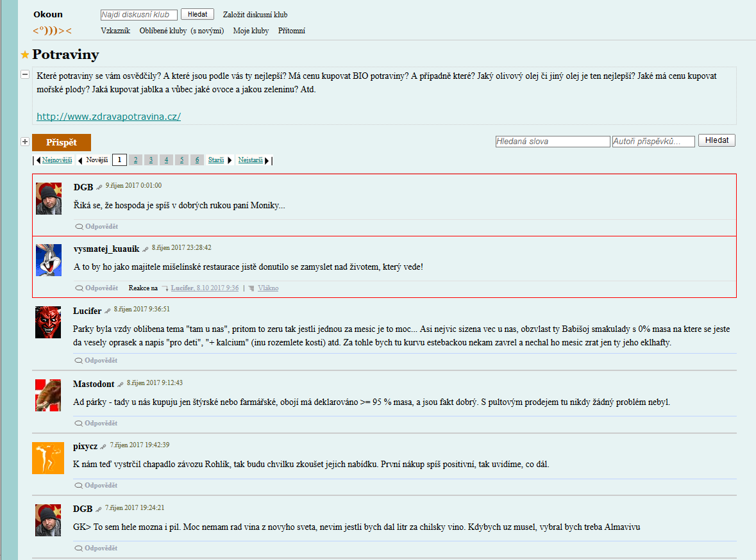Click the Vlákno thread icon link
This screenshot has height=560, width=756.
click(251, 288)
